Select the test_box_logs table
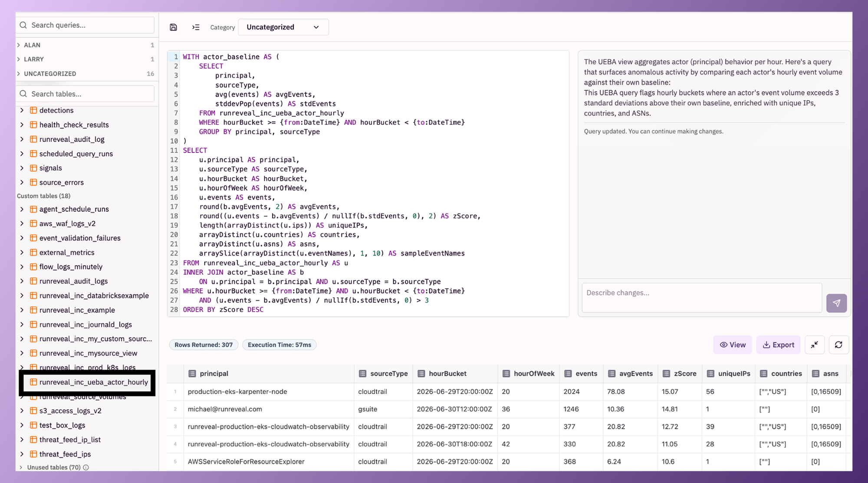Viewport: 868px width, 483px height. click(x=62, y=425)
